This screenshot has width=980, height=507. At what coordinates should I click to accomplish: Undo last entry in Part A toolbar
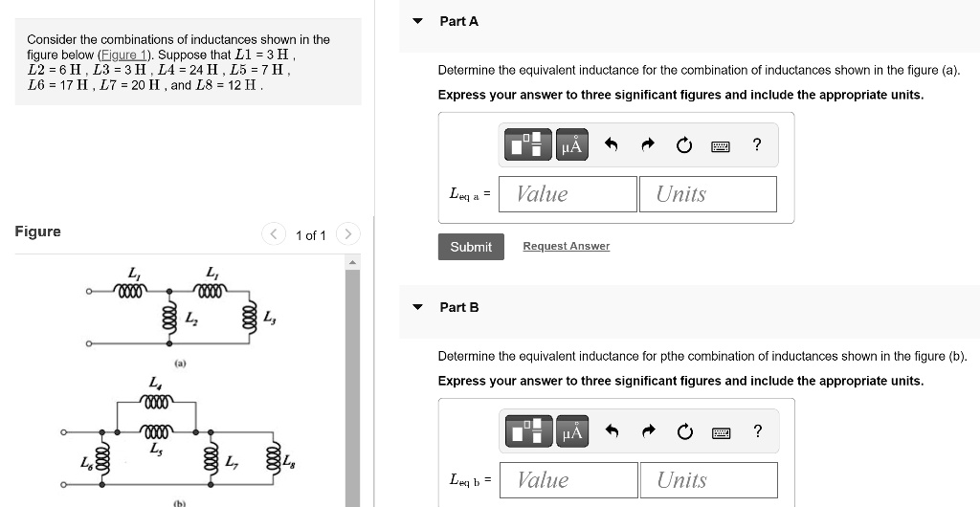tap(612, 144)
